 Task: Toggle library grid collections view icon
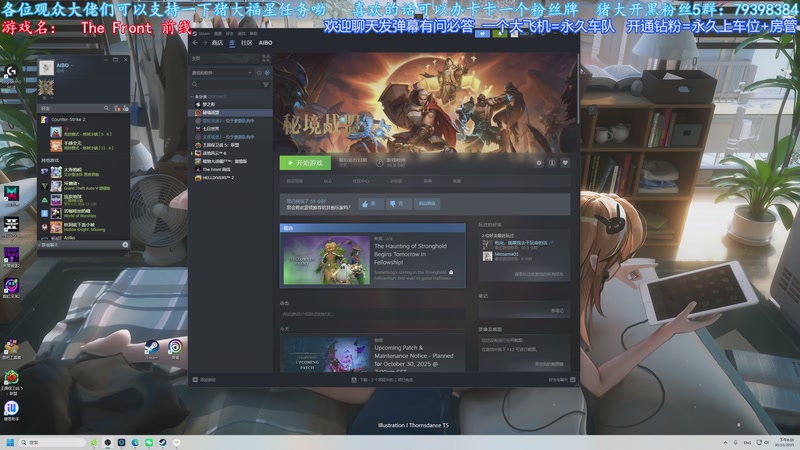coord(265,58)
